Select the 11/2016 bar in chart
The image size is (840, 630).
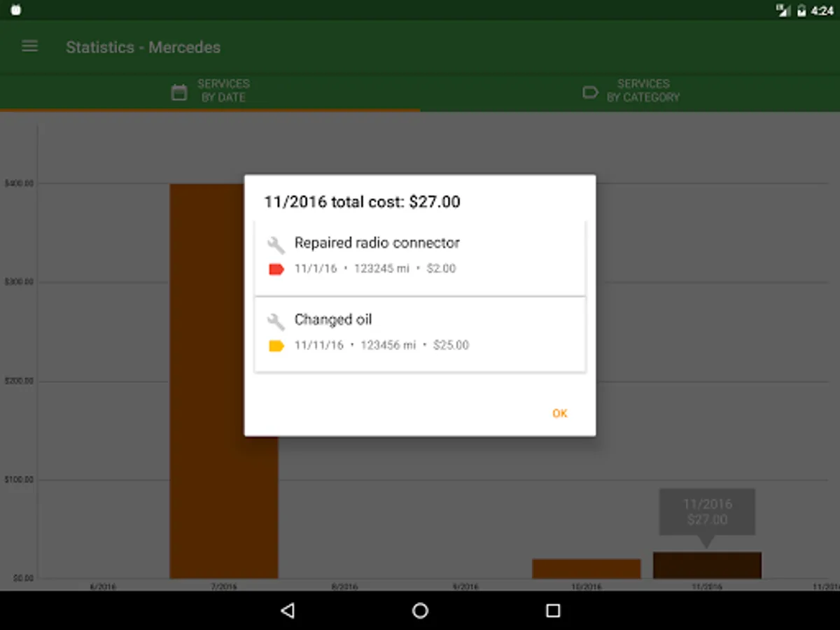707,565
